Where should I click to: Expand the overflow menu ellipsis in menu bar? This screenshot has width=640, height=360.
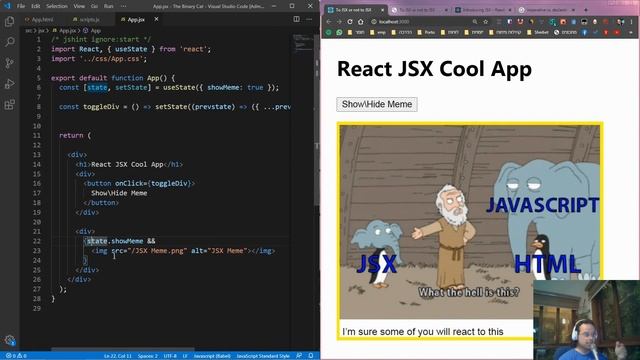click(123, 6)
